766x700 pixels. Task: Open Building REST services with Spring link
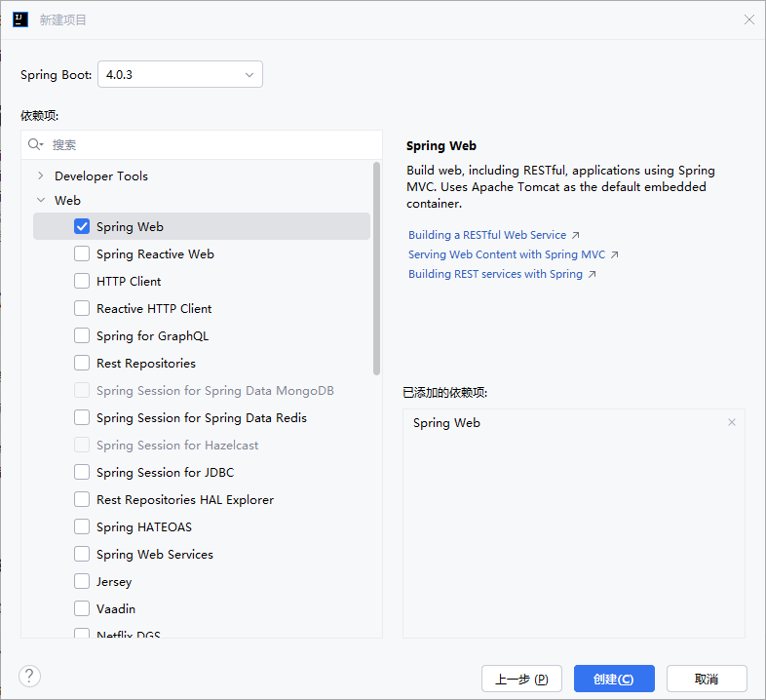click(x=495, y=274)
